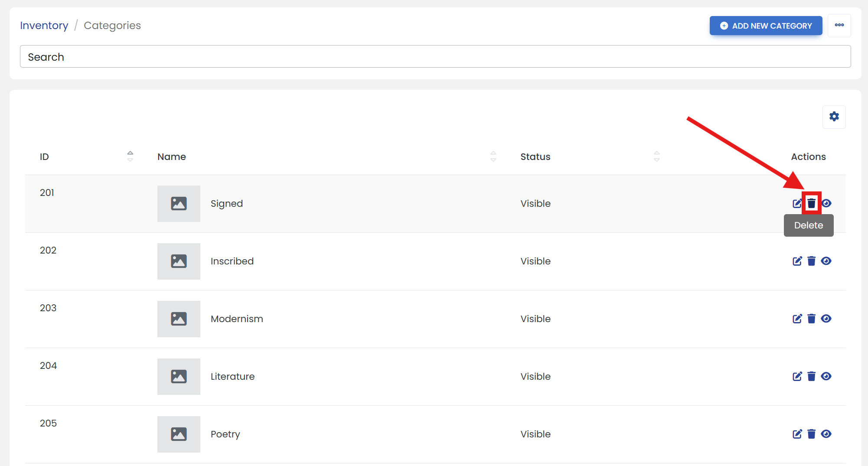868x466 pixels.
Task: Edit the Signed category
Action: [x=797, y=203]
